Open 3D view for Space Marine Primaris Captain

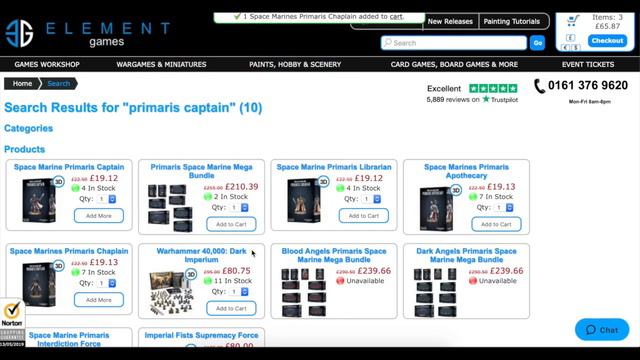[59, 181]
